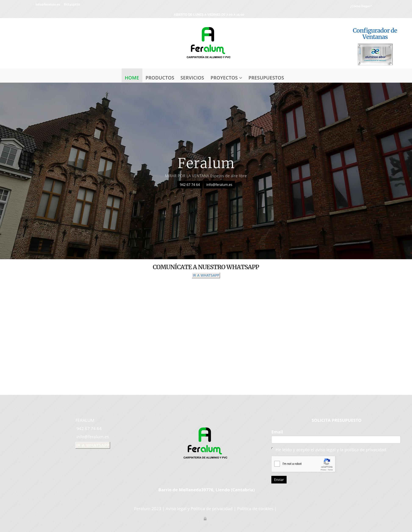Accept the aviso legal privacy checkbox

coord(272,448)
